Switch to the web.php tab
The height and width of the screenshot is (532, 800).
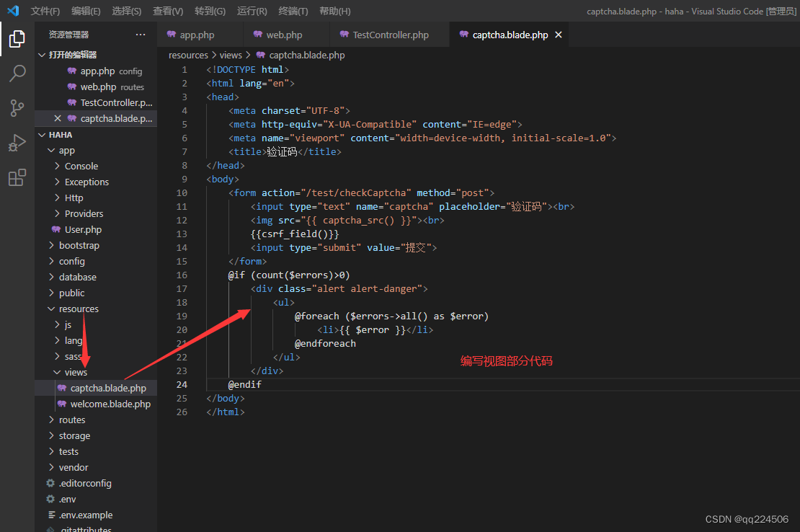pyautogui.click(x=285, y=34)
